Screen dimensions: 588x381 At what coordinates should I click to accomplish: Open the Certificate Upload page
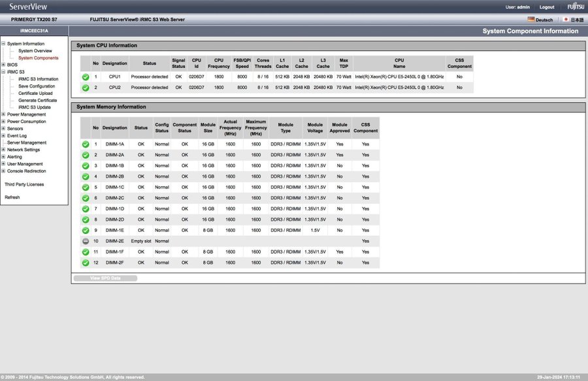35,93
